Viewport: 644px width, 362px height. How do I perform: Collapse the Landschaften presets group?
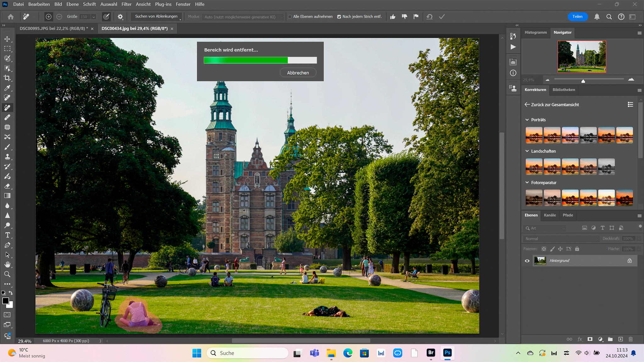pyautogui.click(x=527, y=151)
